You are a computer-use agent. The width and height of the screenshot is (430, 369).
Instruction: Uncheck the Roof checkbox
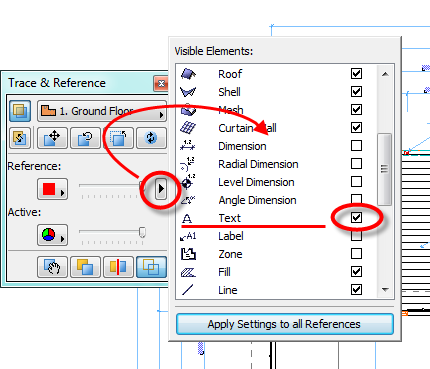[x=356, y=73]
